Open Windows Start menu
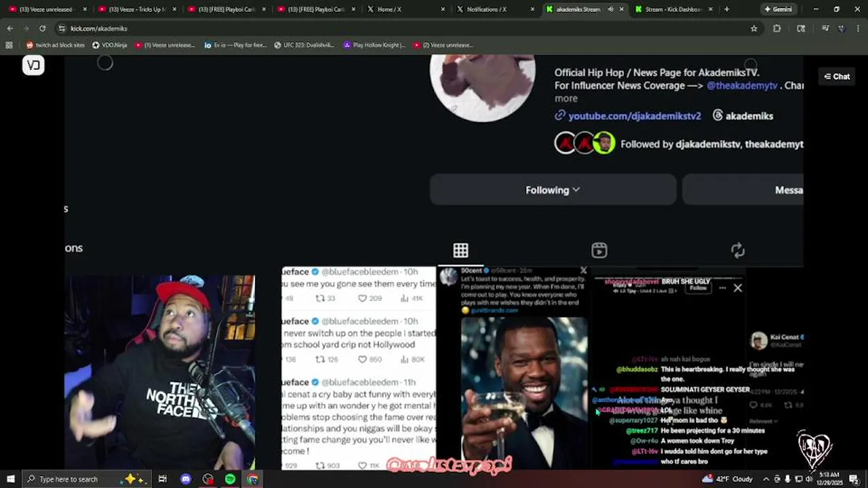Viewport: 868px width, 488px height. [10, 479]
